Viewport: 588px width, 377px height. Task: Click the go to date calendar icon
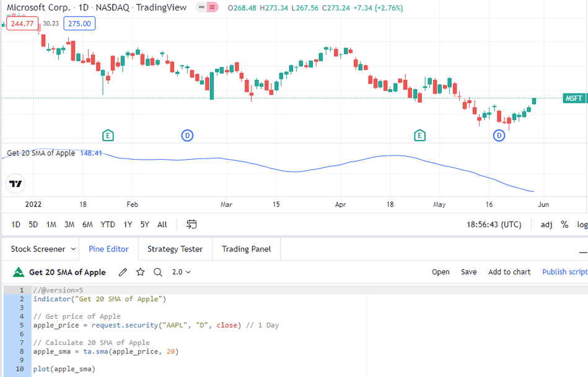tap(191, 225)
